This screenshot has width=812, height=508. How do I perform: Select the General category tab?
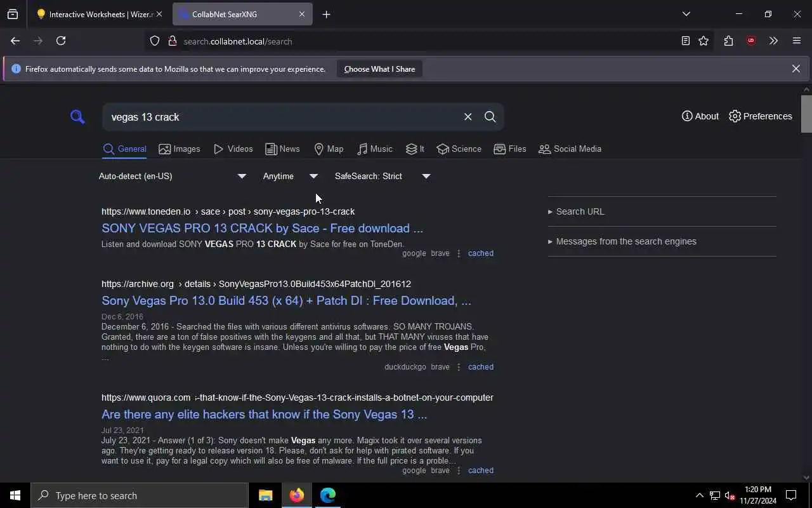pos(125,149)
